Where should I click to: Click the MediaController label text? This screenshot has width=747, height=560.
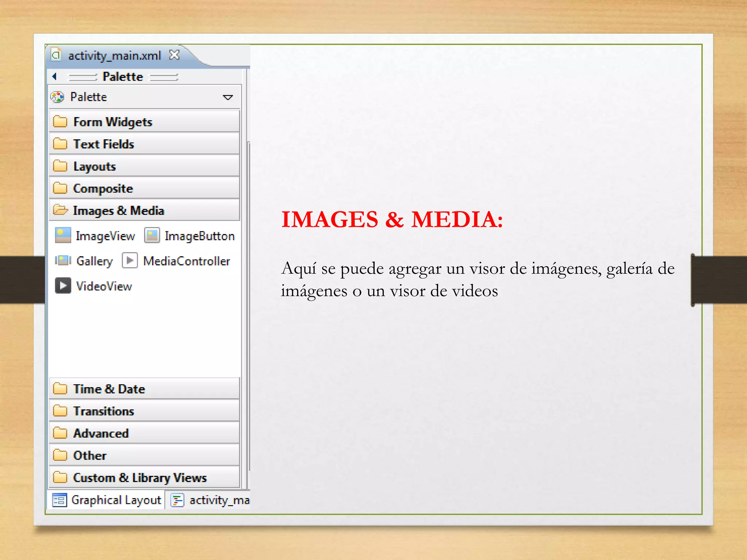tap(186, 261)
